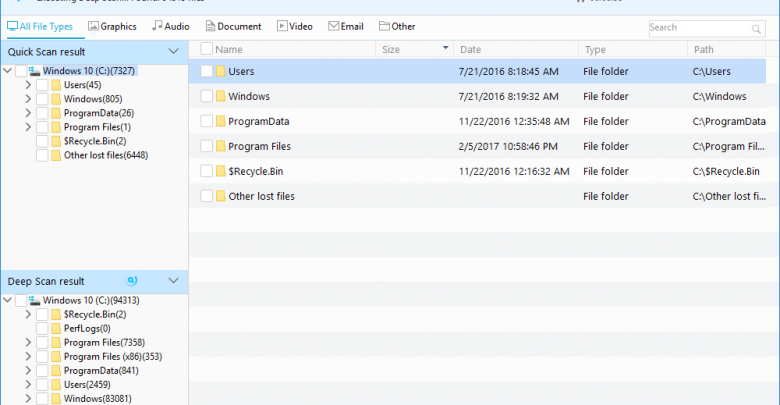Expand Program Files(7358) in Deep Scan

click(28, 342)
